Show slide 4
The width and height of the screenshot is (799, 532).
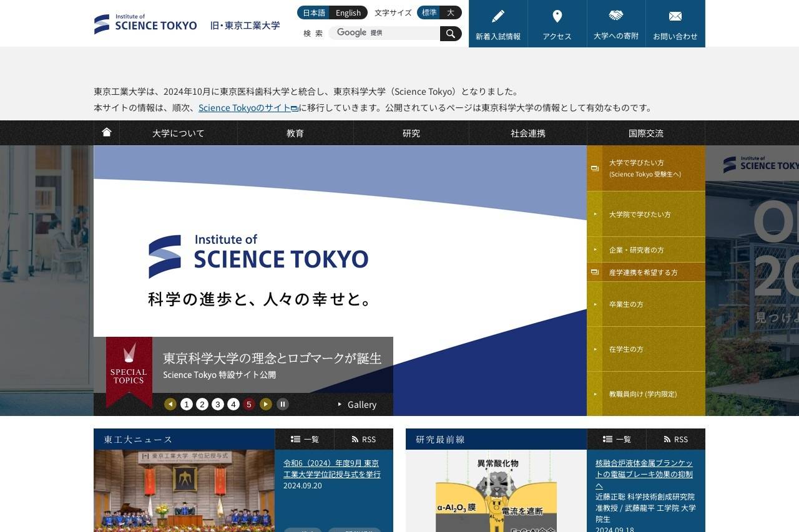coord(233,404)
